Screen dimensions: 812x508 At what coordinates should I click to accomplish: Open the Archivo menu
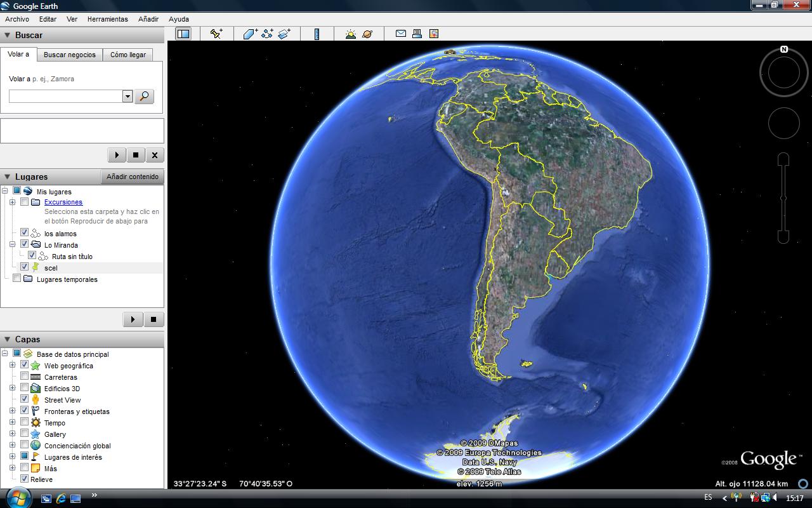point(17,19)
